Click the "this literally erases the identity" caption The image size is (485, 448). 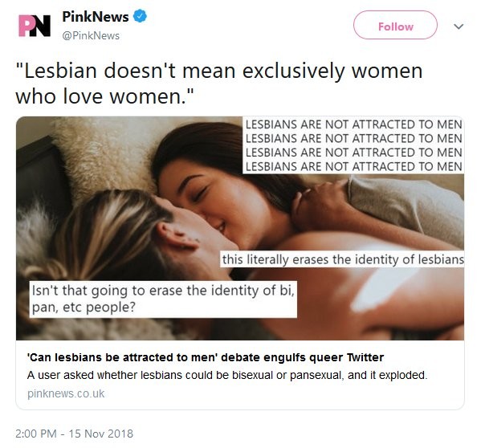pyautogui.click(x=343, y=260)
